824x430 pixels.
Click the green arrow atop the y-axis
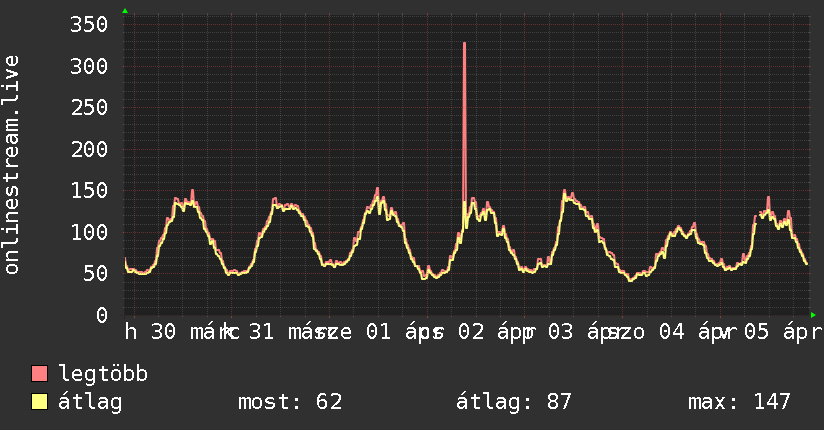125,11
